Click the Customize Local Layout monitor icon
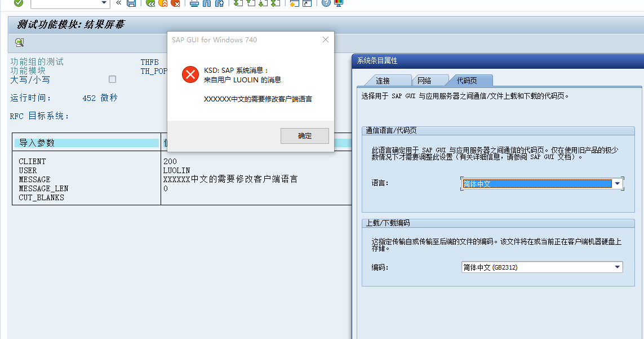644x339 pixels. (338, 3)
